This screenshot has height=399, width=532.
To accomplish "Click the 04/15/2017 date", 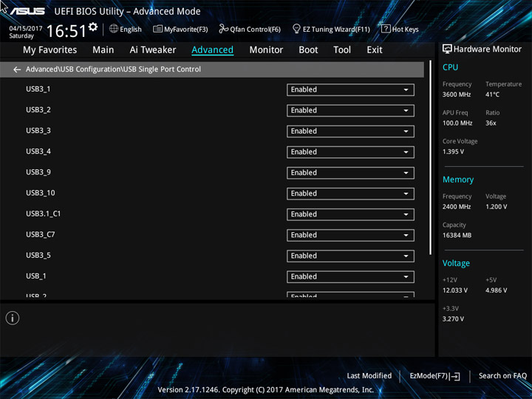I will click(26, 29).
